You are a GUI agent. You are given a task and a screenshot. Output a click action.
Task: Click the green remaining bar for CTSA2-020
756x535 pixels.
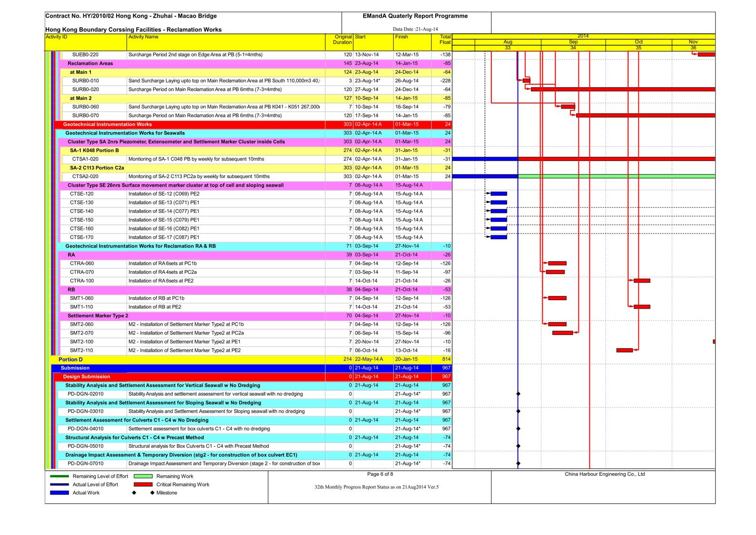617,176
